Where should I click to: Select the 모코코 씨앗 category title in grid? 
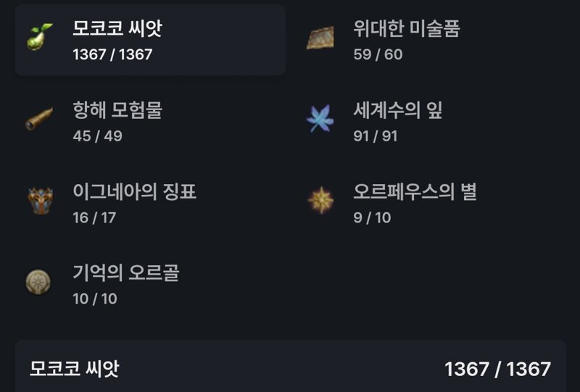117,28
